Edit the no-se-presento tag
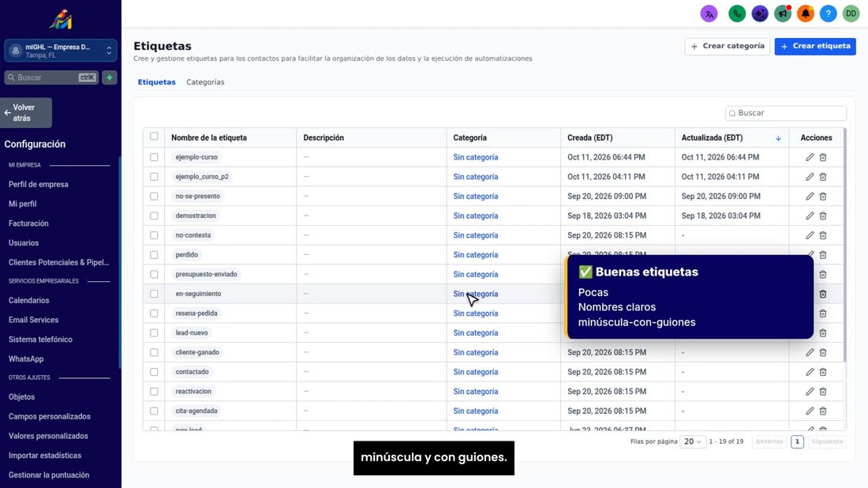This screenshot has height=488, width=868. pyautogui.click(x=810, y=196)
